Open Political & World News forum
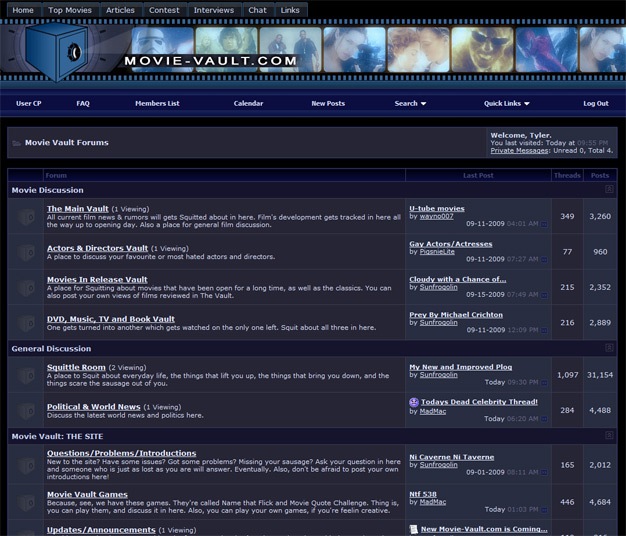This screenshot has height=536, width=626. point(93,407)
